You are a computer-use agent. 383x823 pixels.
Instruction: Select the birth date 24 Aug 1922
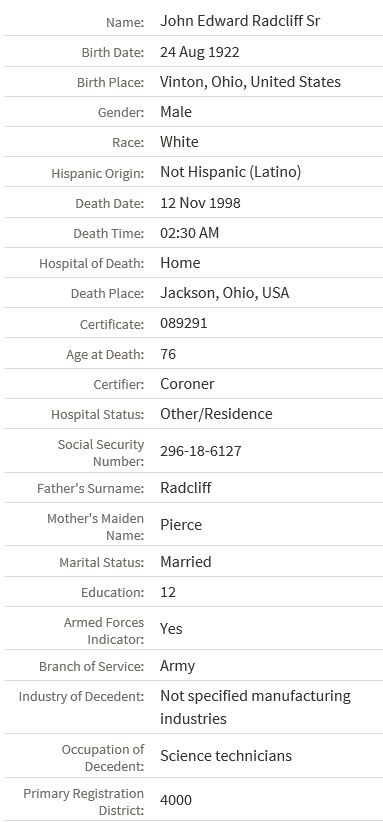pyautogui.click(x=200, y=52)
